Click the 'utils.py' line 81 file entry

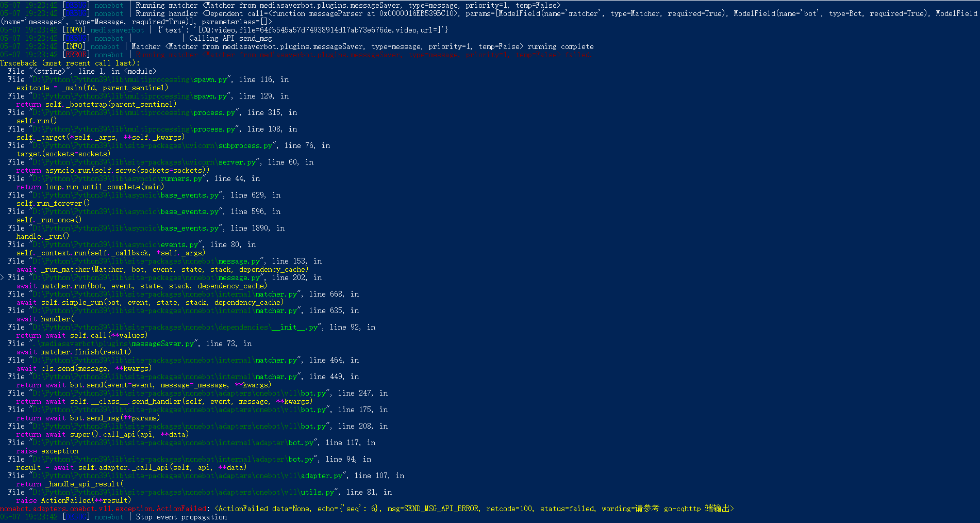coord(200,492)
